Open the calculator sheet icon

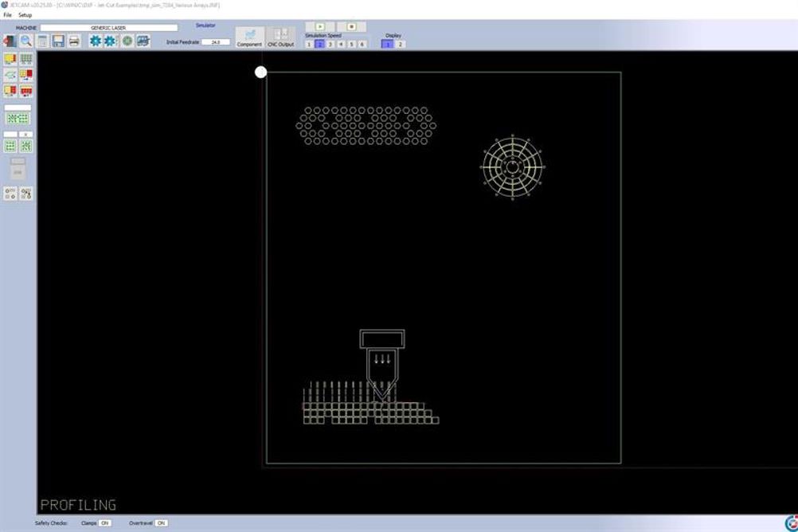(43, 41)
